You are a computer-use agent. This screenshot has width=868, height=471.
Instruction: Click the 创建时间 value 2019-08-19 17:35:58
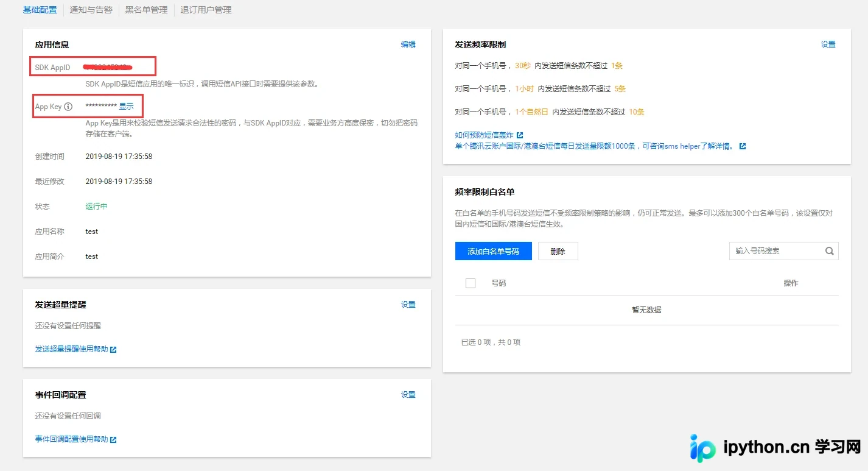[x=119, y=157]
